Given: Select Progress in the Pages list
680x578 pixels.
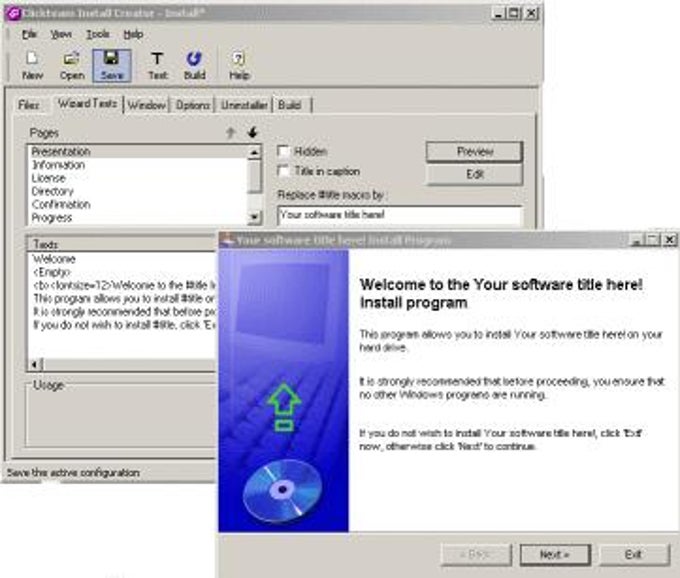Looking at the screenshot, I should tap(138, 218).
